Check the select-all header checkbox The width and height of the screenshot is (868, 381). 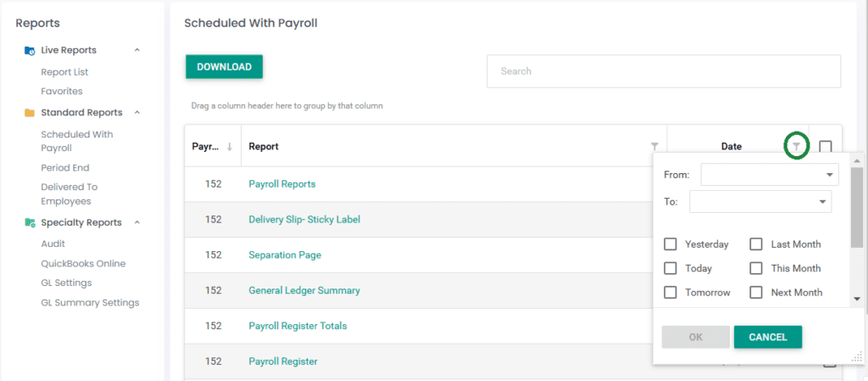[x=826, y=146]
